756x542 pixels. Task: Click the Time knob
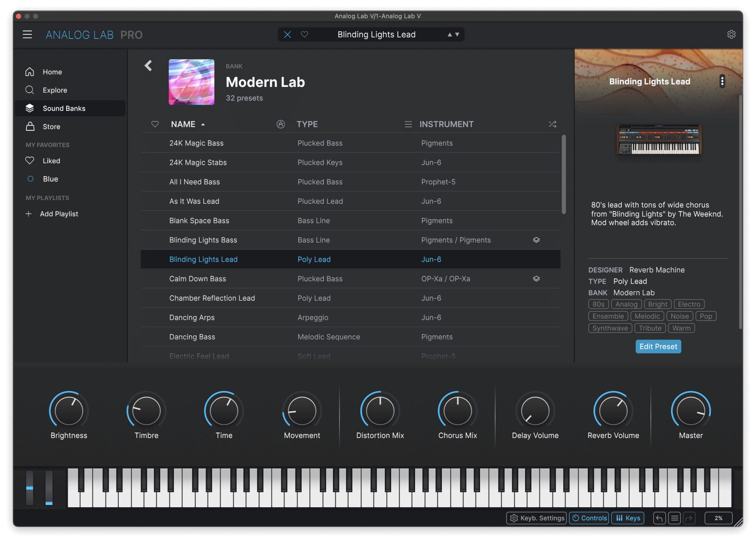[224, 411]
